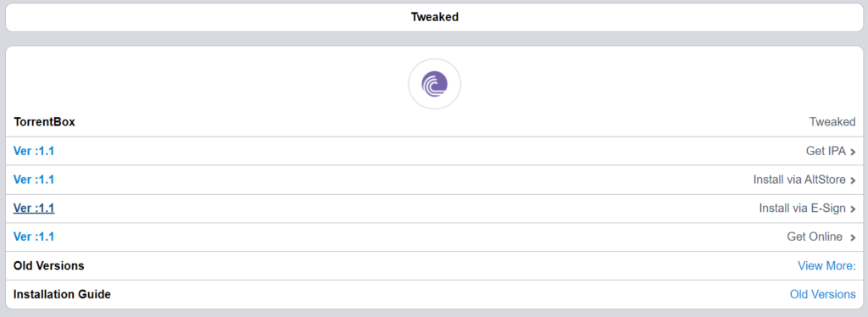
Task: Open the Get IPA option
Action: click(x=826, y=152)
